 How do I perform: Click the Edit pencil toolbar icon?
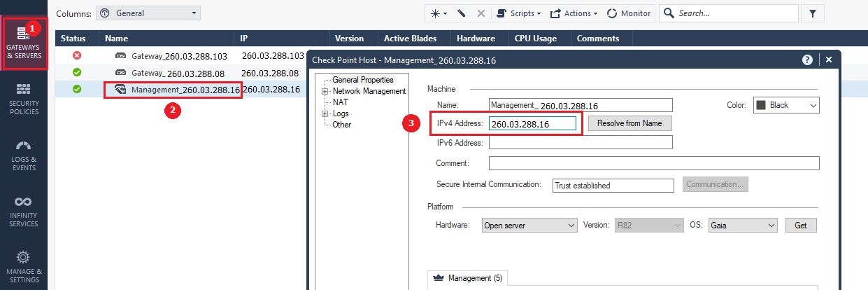point(462,13)
